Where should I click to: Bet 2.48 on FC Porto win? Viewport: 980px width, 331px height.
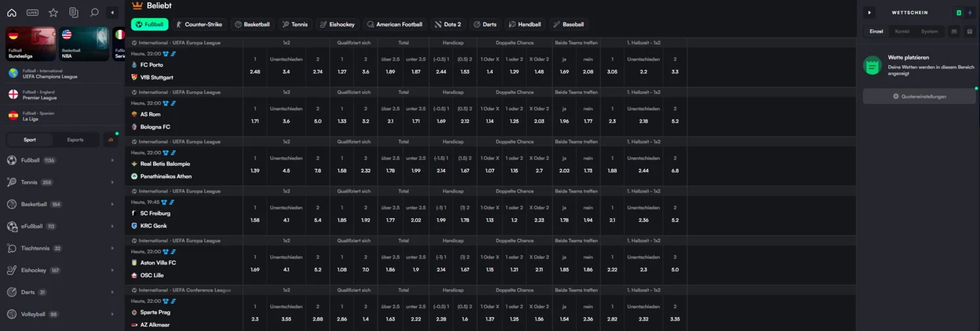coord(255,72)
